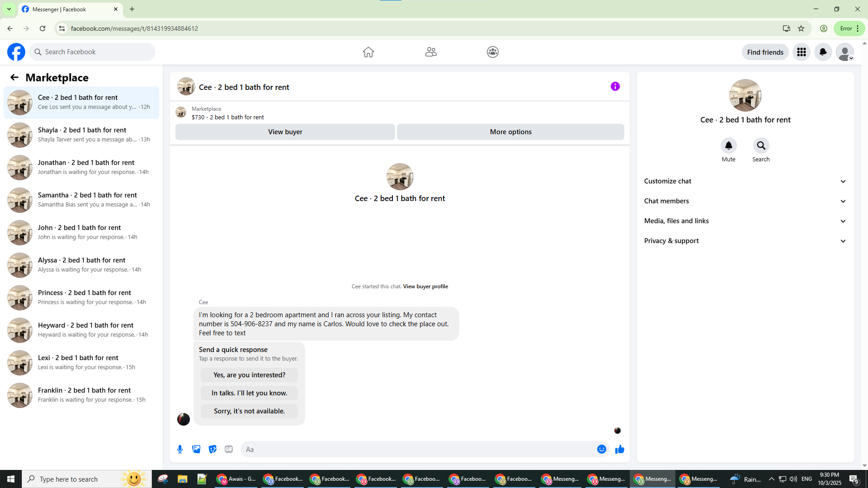Image resolution: width=868 pixels, height=488 pixels.
Task: Click the taskbar 'Type here to search' box
Action: [87, 479]
